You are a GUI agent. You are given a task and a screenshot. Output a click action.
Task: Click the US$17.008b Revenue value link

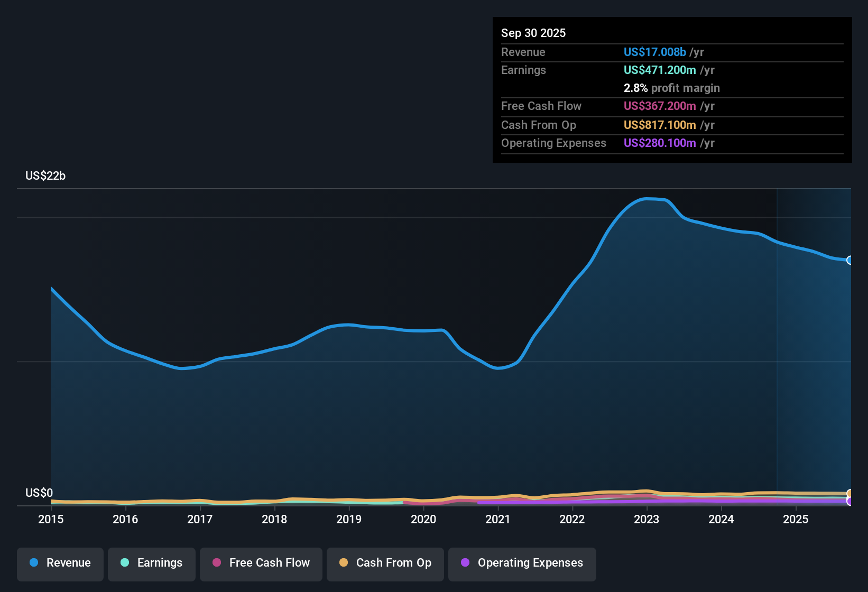tap(654, 52)
